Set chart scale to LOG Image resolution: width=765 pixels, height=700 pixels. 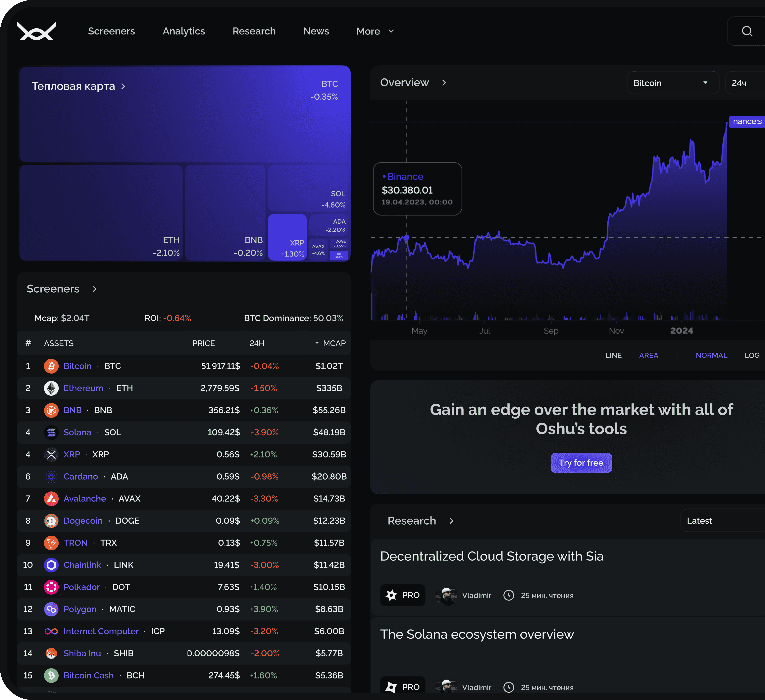pos(752,355)
